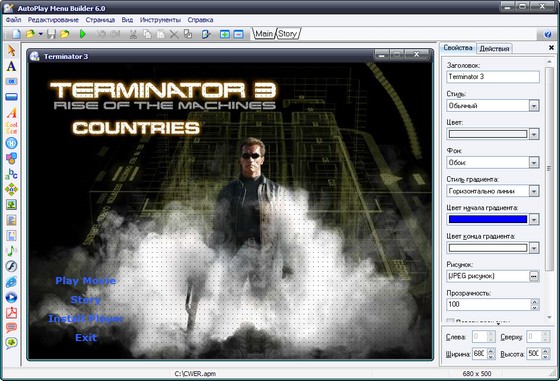
Task: Open the Инструменты menu
Action: coord(160,20)
